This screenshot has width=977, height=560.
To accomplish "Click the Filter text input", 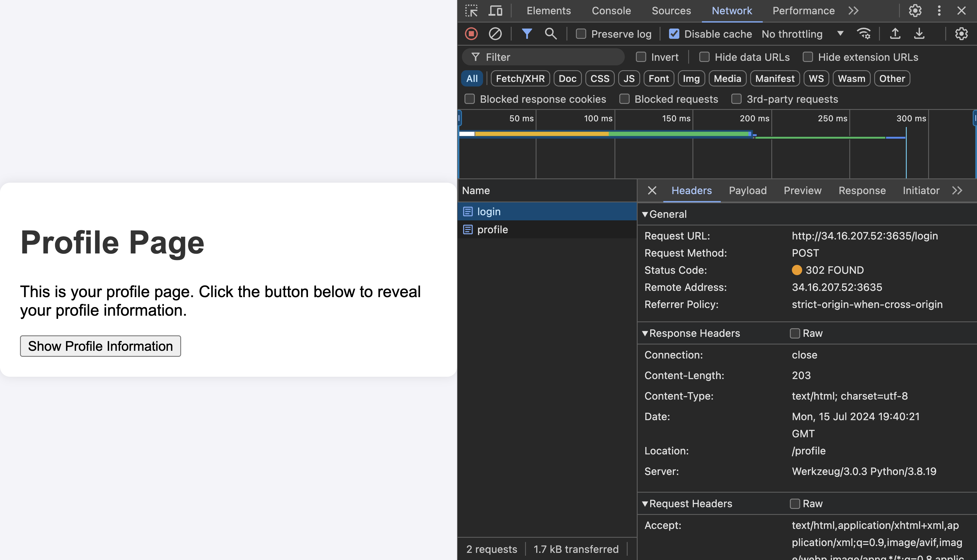I will coord(543,57).
